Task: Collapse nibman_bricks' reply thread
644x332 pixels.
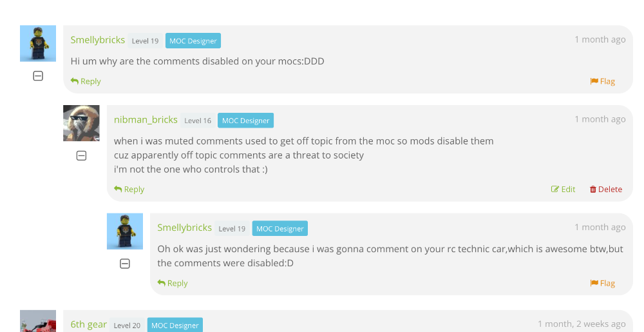Action: pyautogui.click(x=81, y=155)
